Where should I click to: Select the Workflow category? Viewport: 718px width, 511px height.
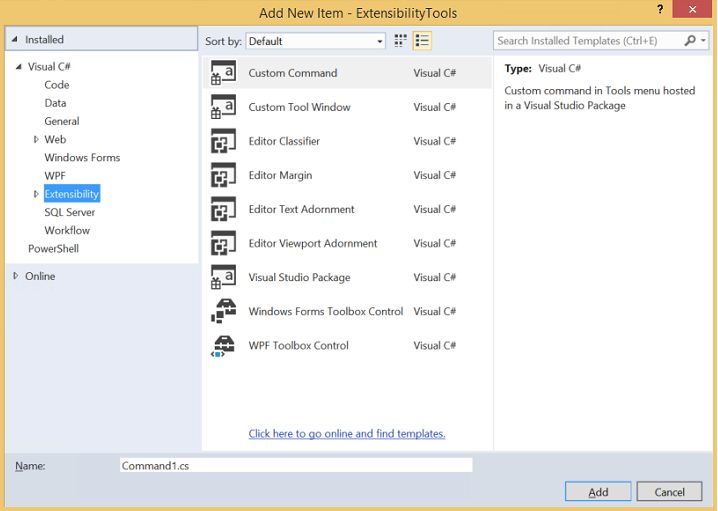click(67, 230)
